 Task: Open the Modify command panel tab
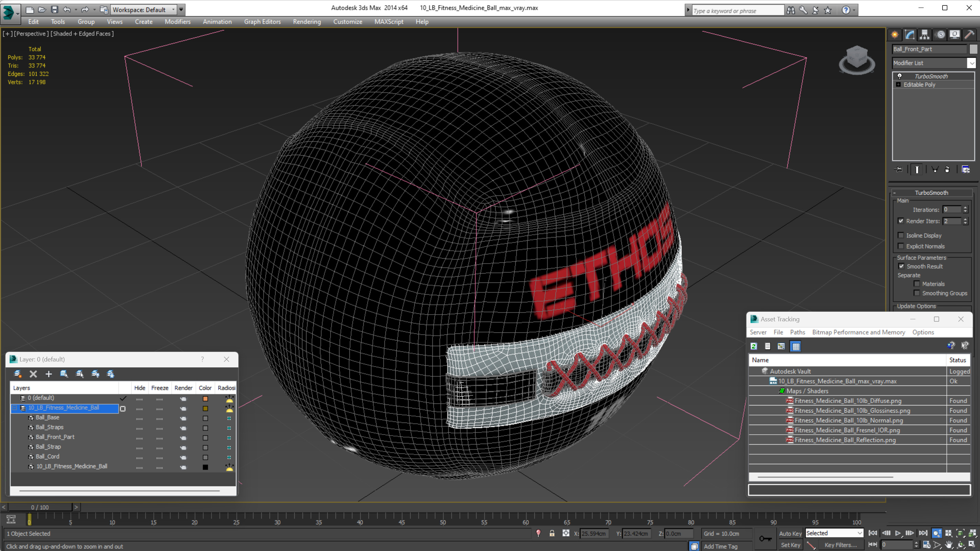[x=910, y=35]
